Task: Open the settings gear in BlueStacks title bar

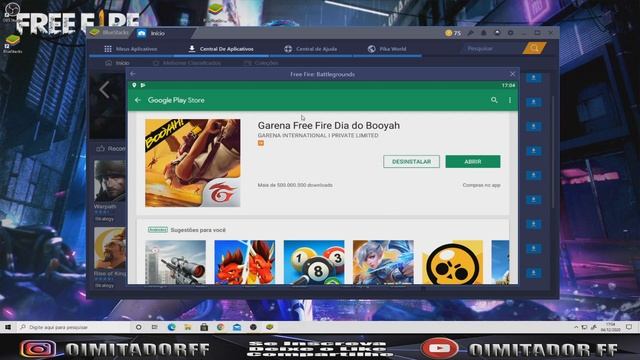Action: tap(510, 33)
